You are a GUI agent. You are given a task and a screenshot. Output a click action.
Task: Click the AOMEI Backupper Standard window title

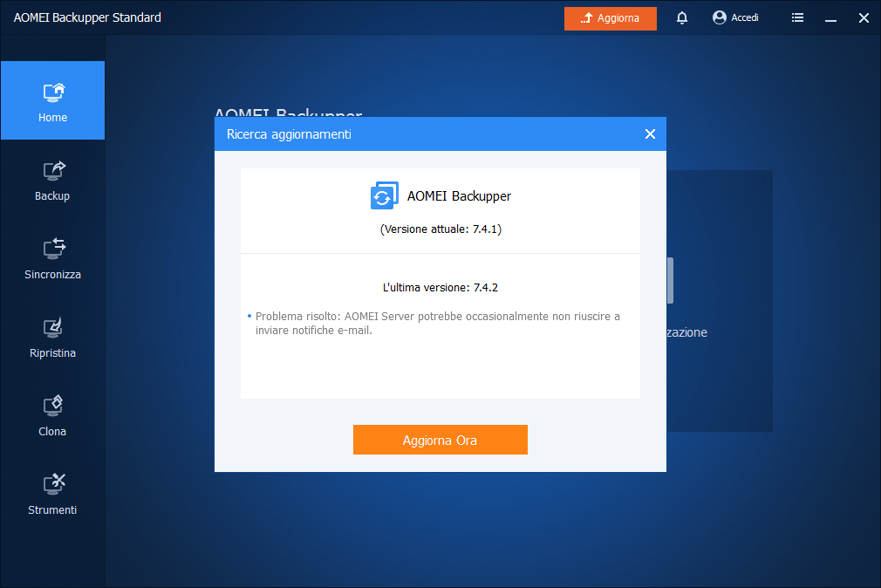(x=87, y=17)
